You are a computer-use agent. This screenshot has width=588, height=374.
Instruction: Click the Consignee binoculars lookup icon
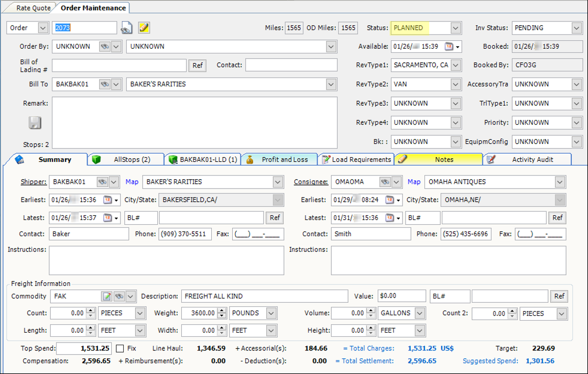(x=385, y=182)
